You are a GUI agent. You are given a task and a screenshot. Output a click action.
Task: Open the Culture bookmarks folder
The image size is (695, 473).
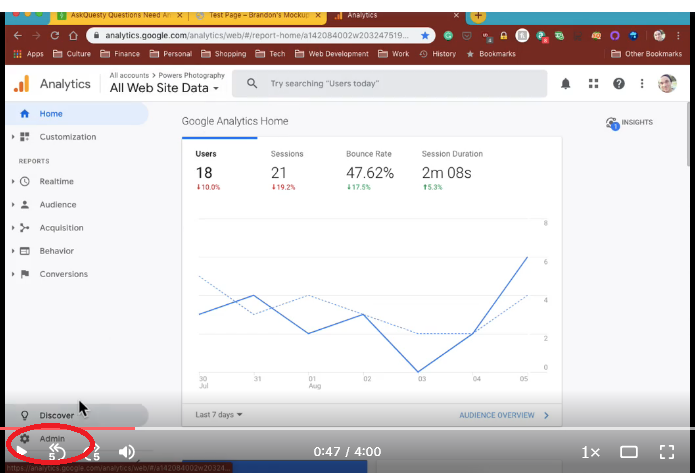click(x=72, y=54)
